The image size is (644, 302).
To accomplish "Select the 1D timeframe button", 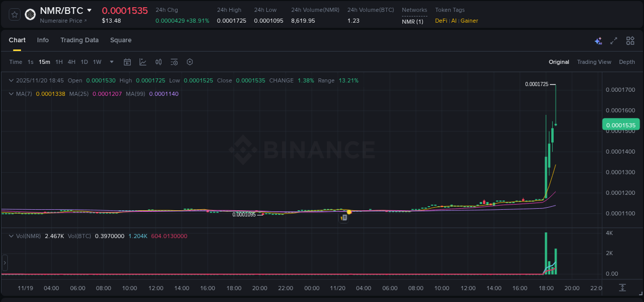I will pyautogui.click(x=84, y=62).
